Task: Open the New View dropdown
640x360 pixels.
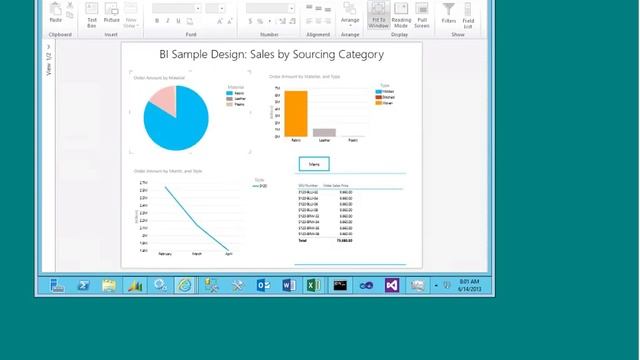Action: (130, 15)
